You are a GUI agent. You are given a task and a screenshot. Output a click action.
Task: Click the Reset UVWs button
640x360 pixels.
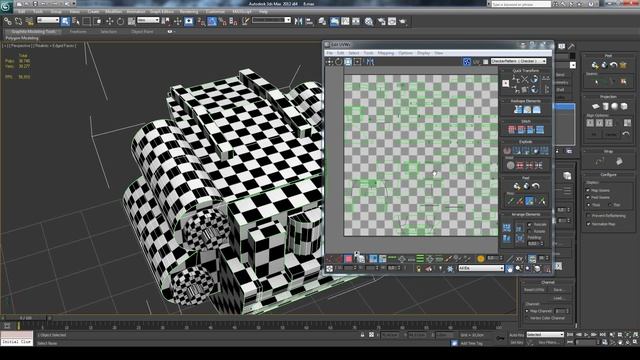pos(534,290)
